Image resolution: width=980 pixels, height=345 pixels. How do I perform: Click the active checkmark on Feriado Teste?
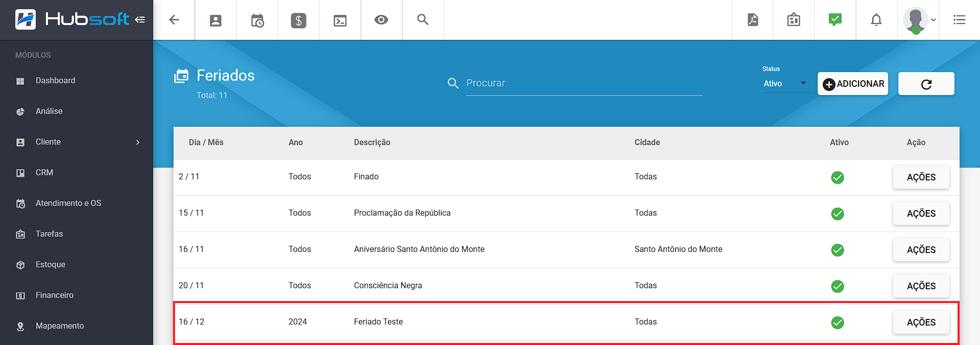click(x=838, y=323)
